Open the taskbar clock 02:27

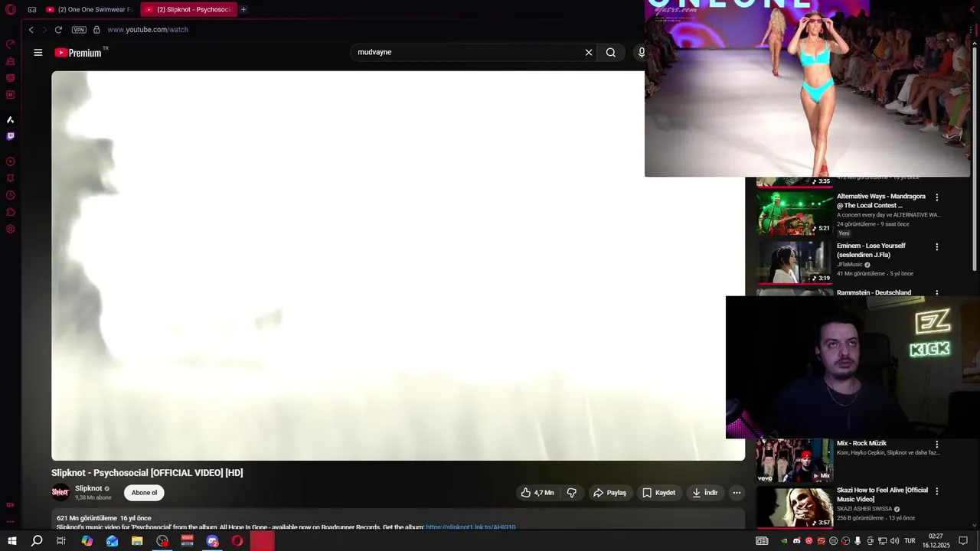coord(936,541)
